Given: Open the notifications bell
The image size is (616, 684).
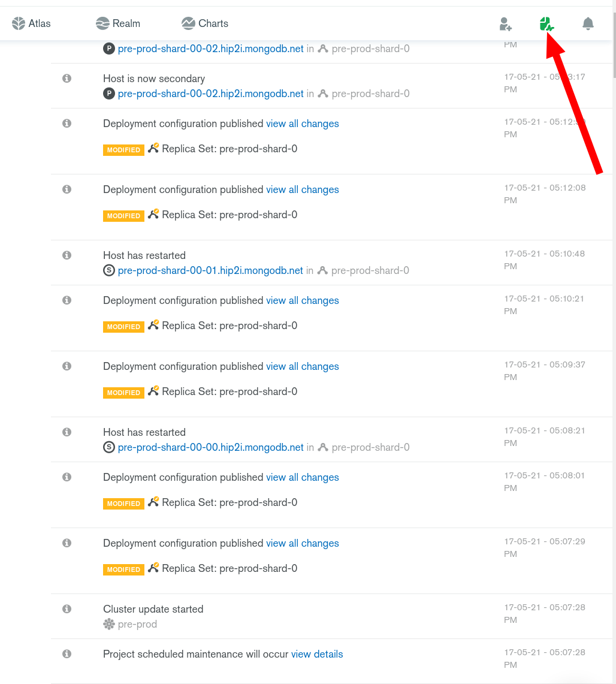Looking at the screenshot, I should click(x=588, y=23).
